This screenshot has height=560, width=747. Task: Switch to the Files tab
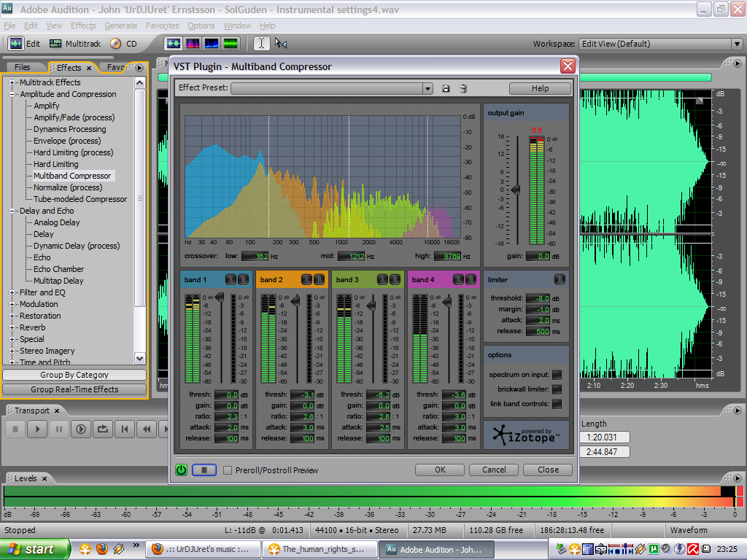[x=23, y=68]
